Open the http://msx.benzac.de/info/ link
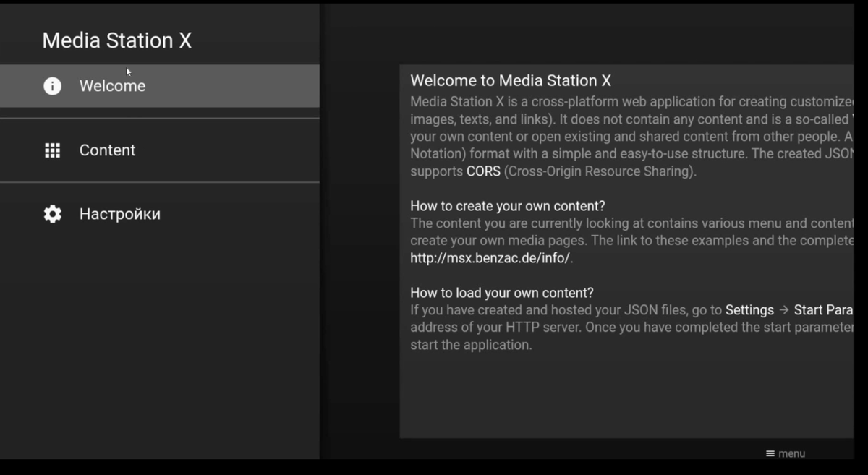This screenshot has width=868, height=475. pyautogui.click(x=491, y=258)
